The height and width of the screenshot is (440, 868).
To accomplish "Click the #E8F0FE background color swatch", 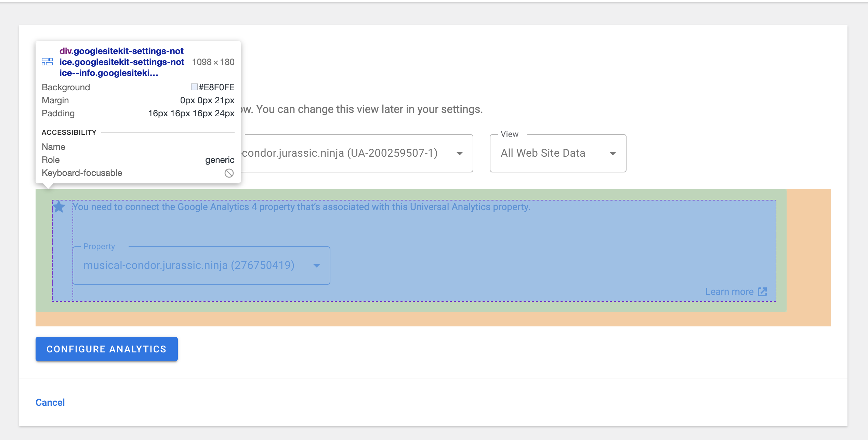I will [194, 87].
